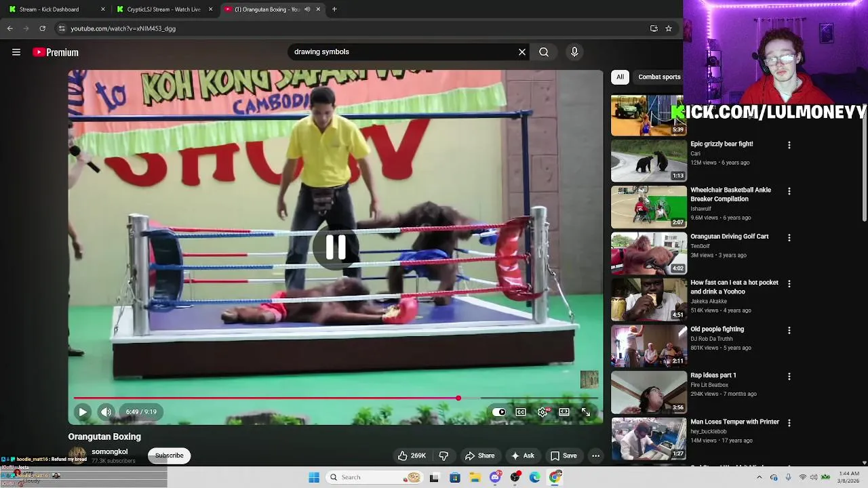Open File Explorer from the taskbar

coord(475,477)
